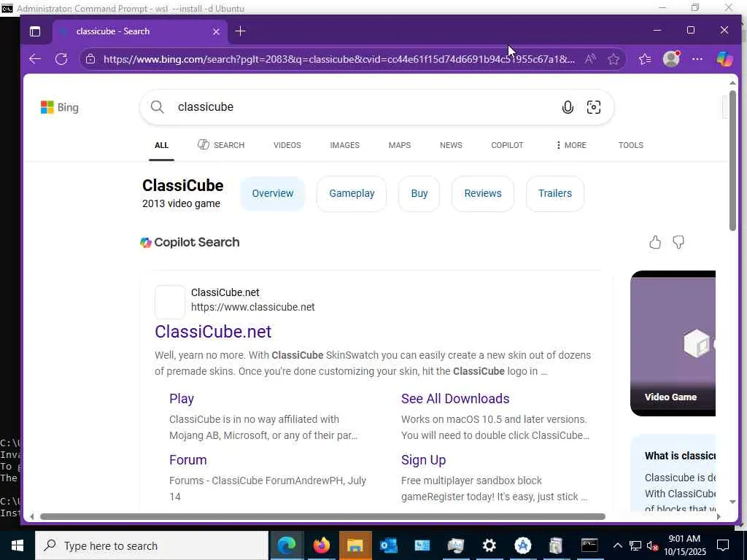Open Settings gear on the taskbar
Viewport: 747px width, 560px height.
coord(489,545)
